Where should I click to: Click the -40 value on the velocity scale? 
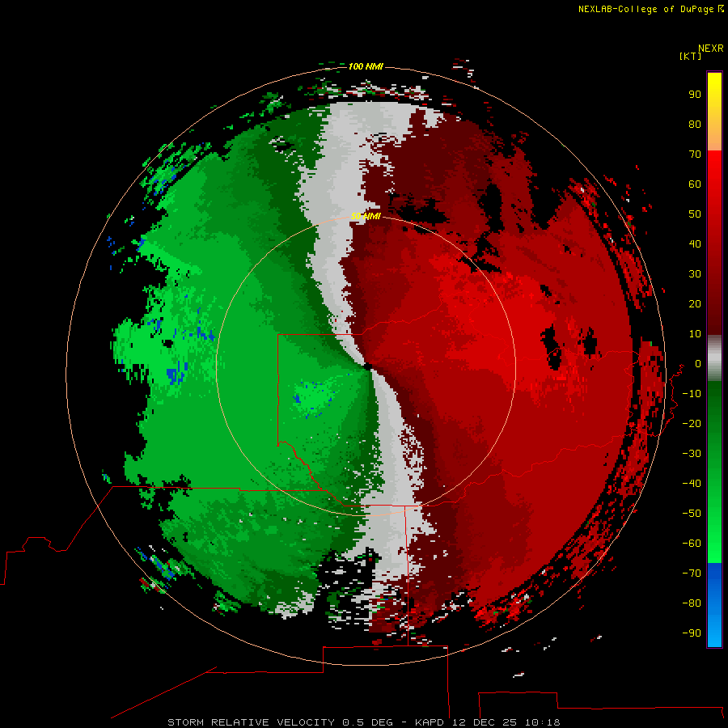pos(692,484)
